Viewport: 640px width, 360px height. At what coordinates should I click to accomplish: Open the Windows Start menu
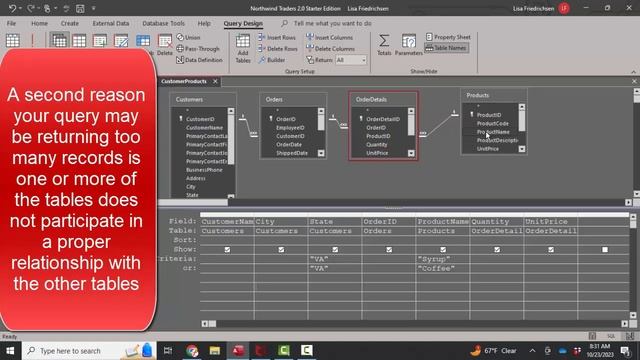(x=10, y=351)
